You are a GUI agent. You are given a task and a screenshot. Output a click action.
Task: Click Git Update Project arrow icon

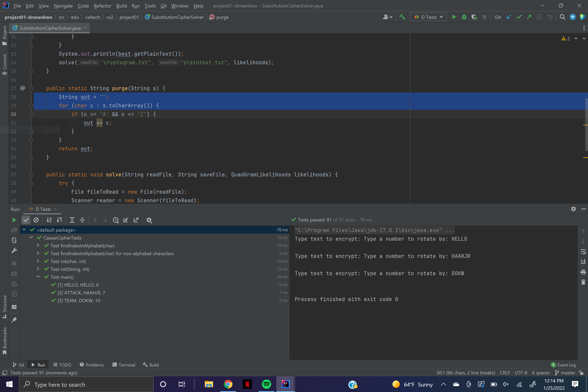point(508,17)
